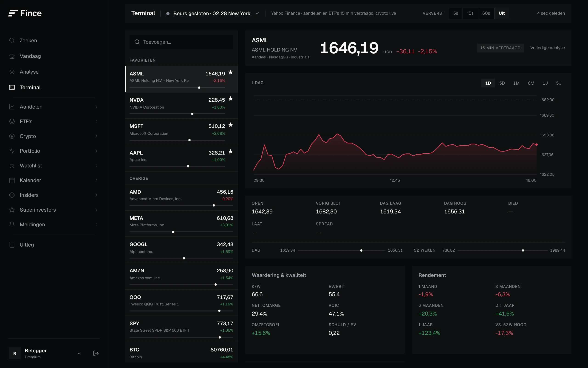Screen dimensions: 588x368
Task: Open the market status dropdown chevron
Action: click(x=257, y=13)
